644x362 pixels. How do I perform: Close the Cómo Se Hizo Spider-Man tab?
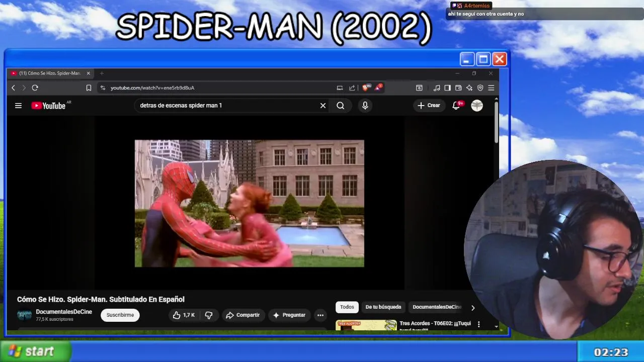(x=88, y=73)
